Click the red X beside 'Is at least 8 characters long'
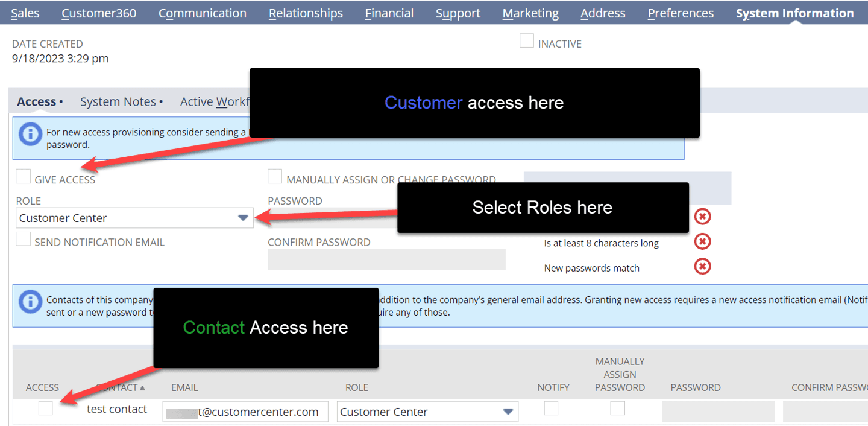 tap(702, 241)
